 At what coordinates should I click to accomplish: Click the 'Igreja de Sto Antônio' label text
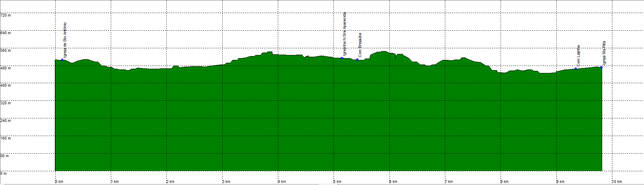point(65,40)
